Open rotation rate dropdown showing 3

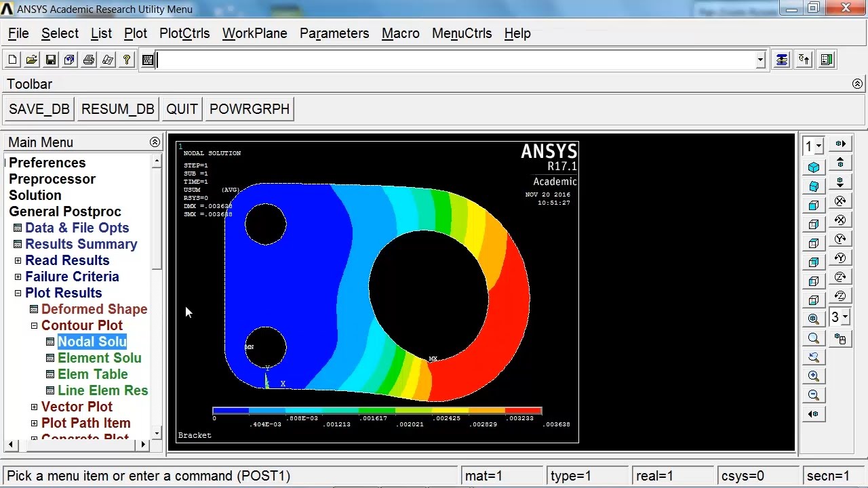point(845,317)
